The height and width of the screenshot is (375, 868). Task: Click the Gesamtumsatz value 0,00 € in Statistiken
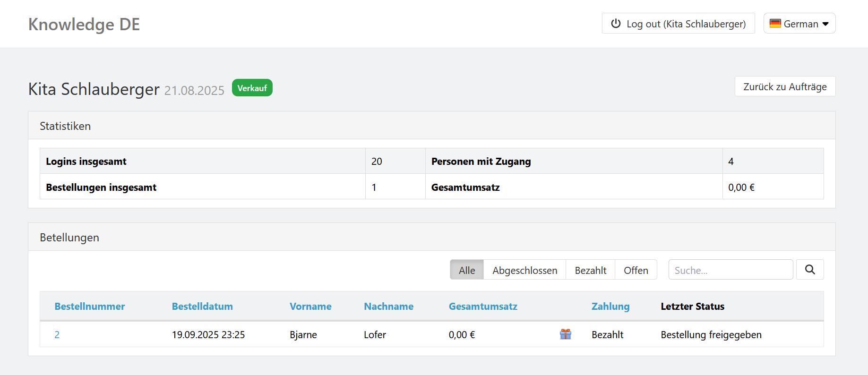tap(741, 187)
